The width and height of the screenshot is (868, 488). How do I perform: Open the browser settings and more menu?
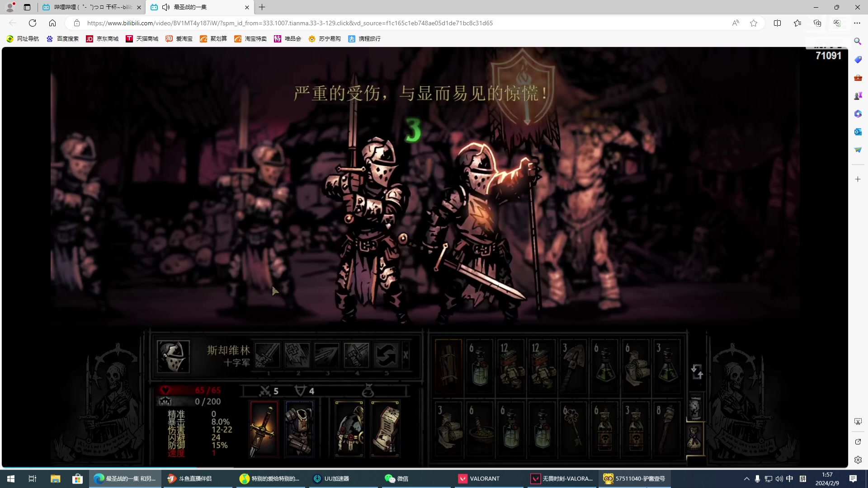(857, 23)
